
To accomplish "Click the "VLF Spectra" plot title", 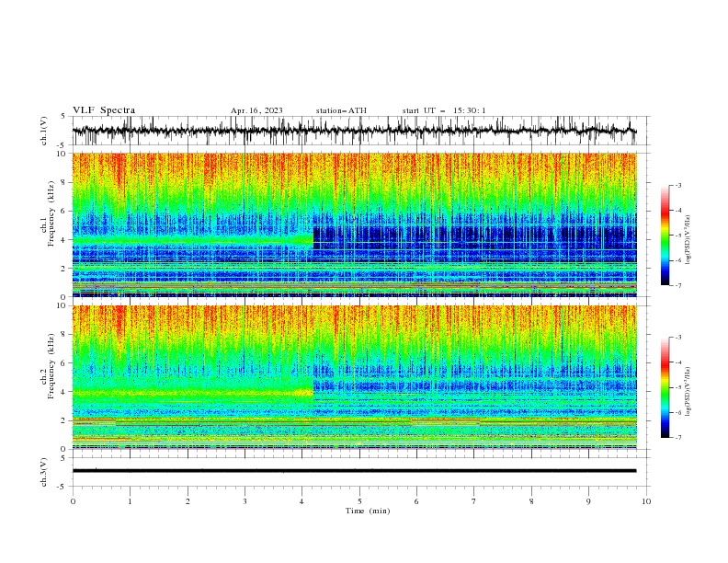I will click(104, 110).
